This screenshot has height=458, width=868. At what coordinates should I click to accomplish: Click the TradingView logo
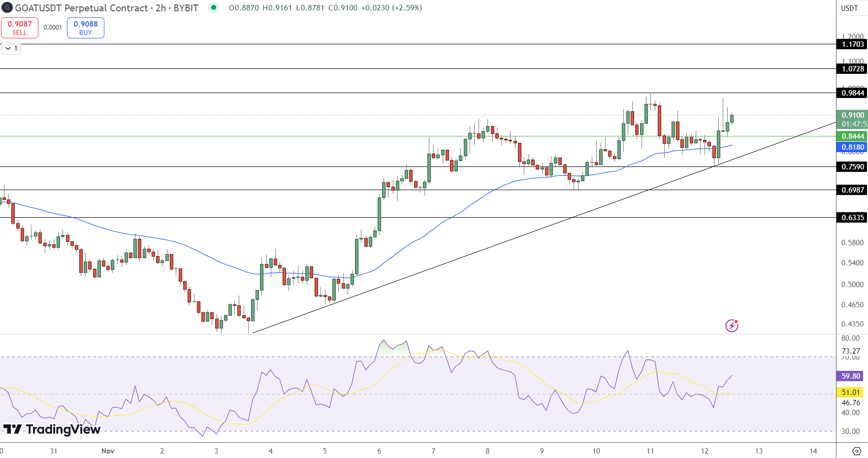[x=52, y=429]
